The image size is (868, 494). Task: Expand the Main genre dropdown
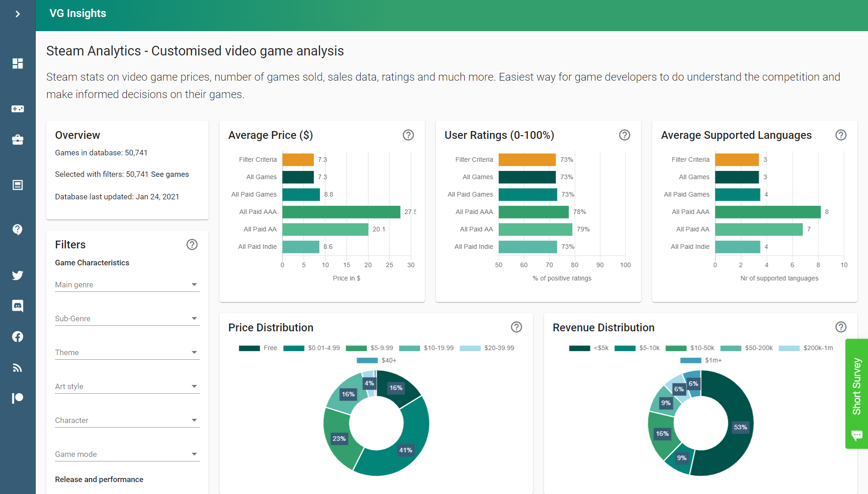tap(194, 284)
